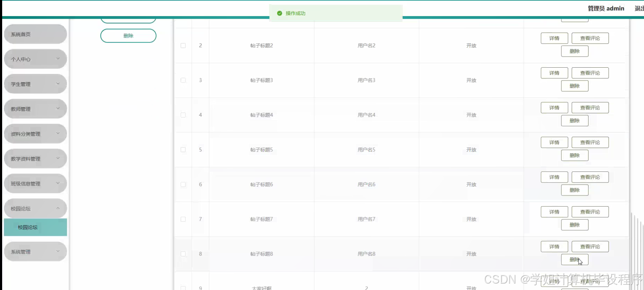Image resolution: width=644 pixels, height=290 pixels.
Task: Tick the checkbox for row 2
Action: coord(183,45)
